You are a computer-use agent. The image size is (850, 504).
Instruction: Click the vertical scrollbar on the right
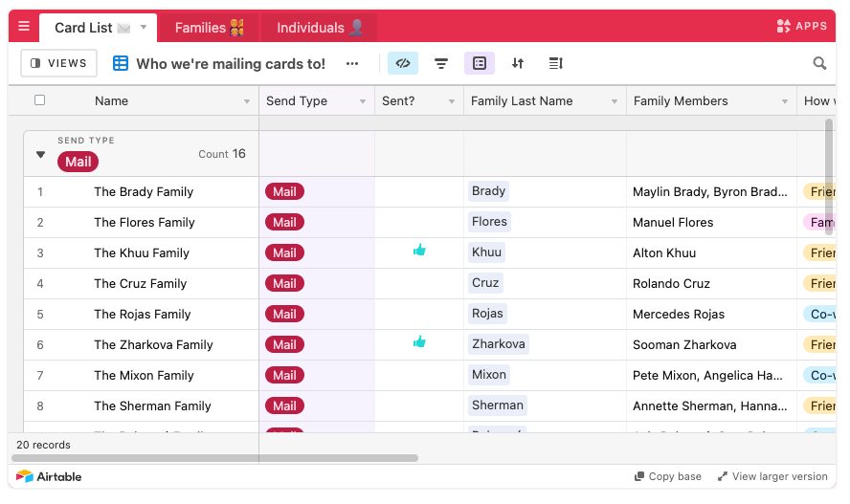tap(828, 177)
